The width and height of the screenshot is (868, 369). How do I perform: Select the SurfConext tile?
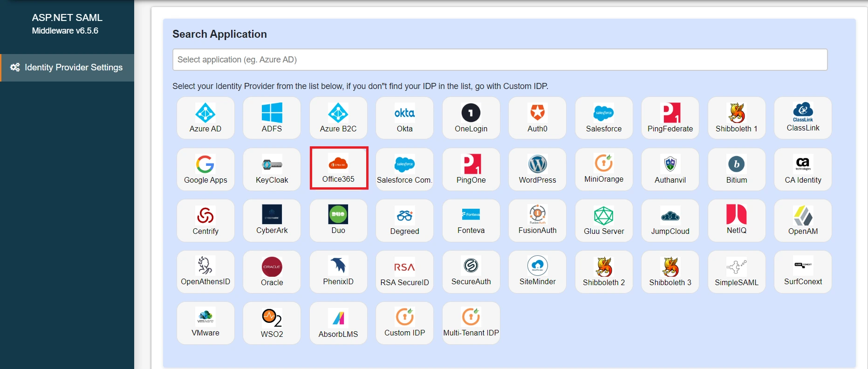click(x=803, y=272)
